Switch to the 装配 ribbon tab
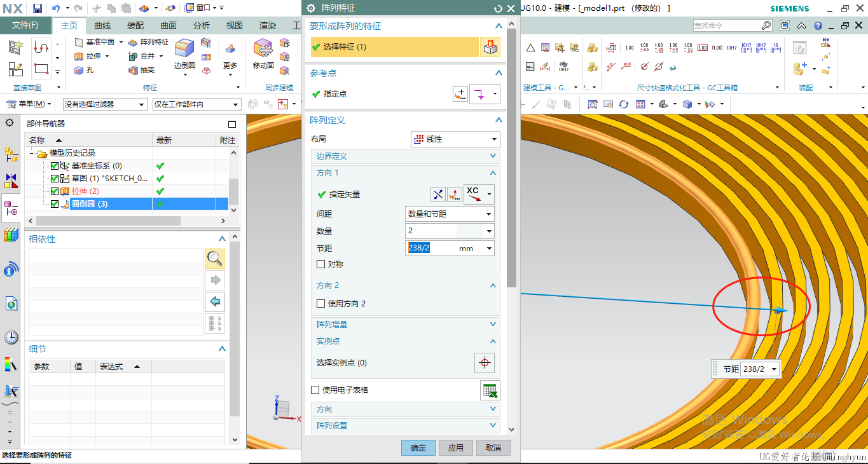 (x=135, y=25)
